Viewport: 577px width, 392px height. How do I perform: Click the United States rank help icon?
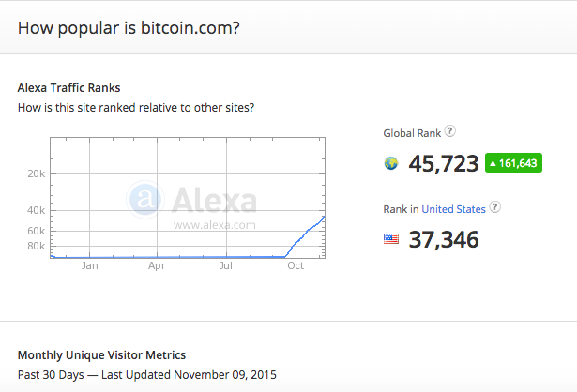(x=495, y=207)
